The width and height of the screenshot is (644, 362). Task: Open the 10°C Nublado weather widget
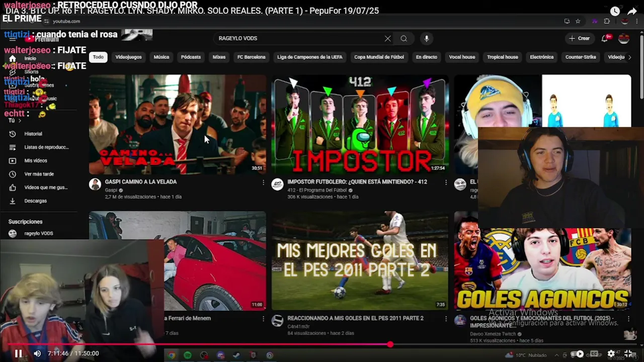point(526,355)
